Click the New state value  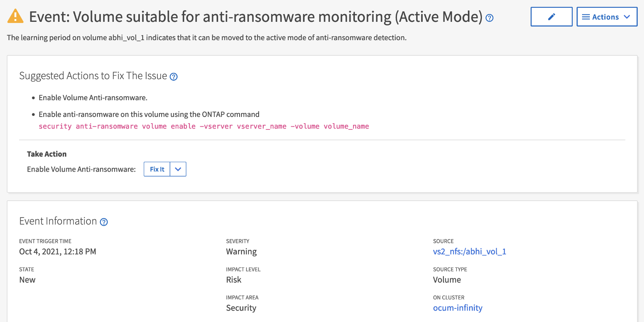tap(27, 280)
